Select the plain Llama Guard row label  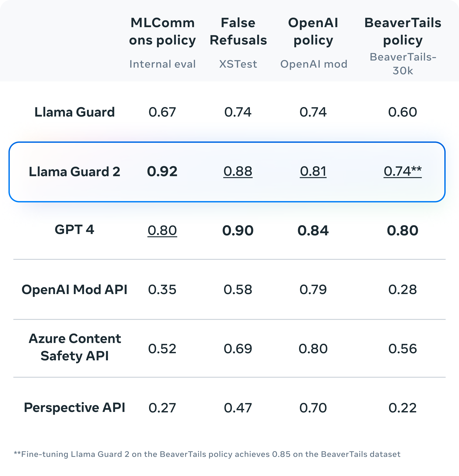tap(74, 112)
